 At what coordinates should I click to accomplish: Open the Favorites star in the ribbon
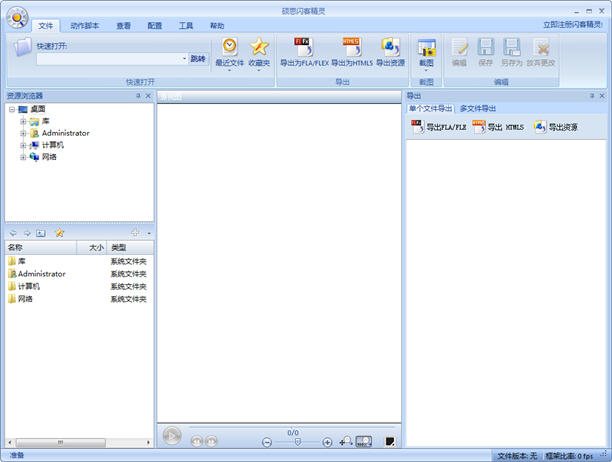click(x=259, y=47)
